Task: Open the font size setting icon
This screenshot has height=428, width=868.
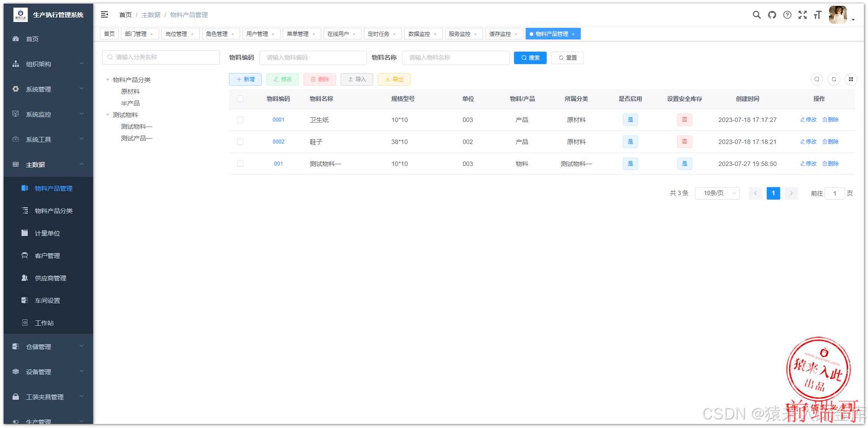Action: tap(817, 15)
